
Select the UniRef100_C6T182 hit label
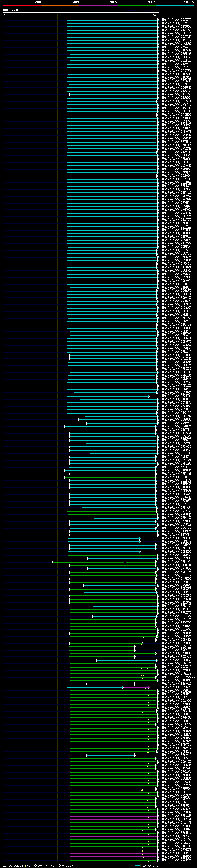(177, 453)
